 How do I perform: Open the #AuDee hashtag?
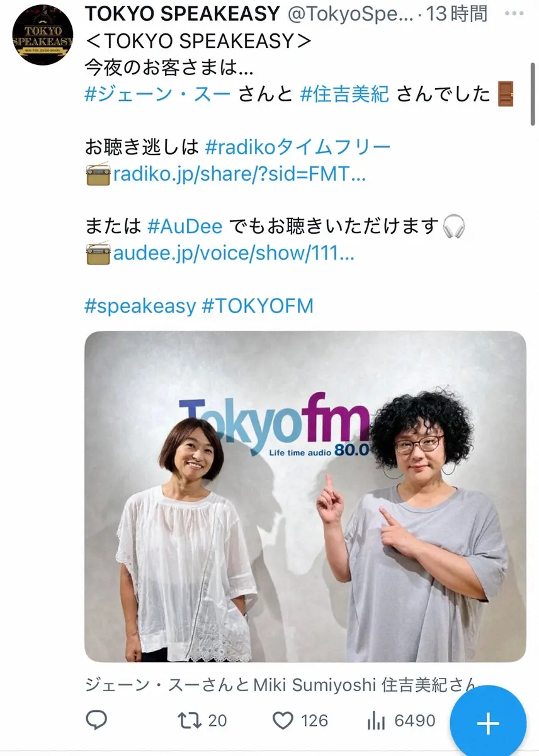(186, 226)
